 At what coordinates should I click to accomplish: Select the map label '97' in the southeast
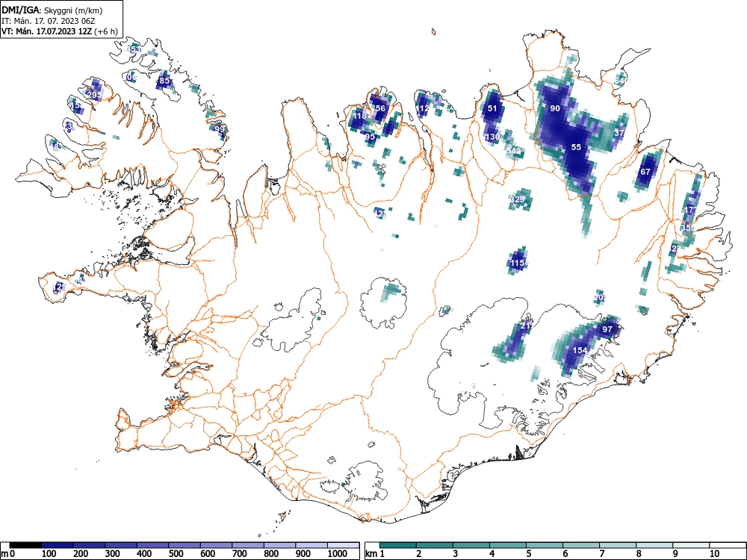pos(607,329)
